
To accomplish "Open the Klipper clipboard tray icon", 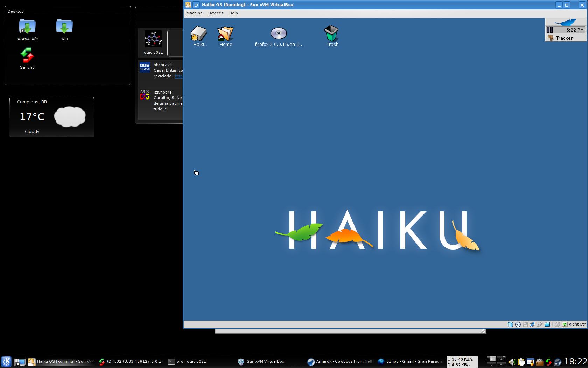I will (521, 362).
